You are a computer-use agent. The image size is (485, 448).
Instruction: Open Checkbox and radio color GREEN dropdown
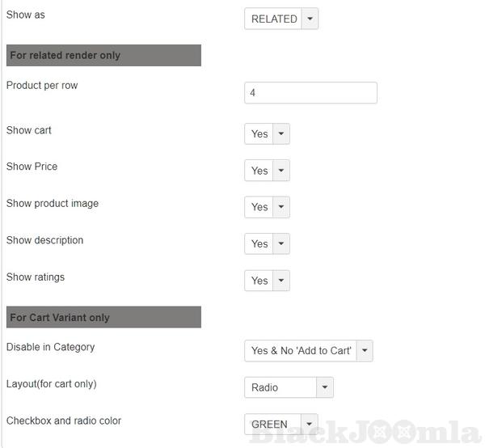coord(272,424)
